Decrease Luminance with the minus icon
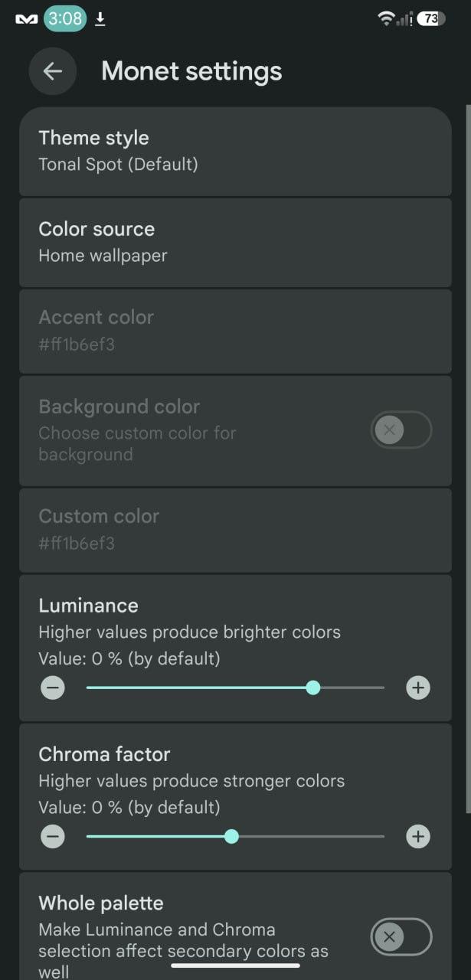 (53, 688)
